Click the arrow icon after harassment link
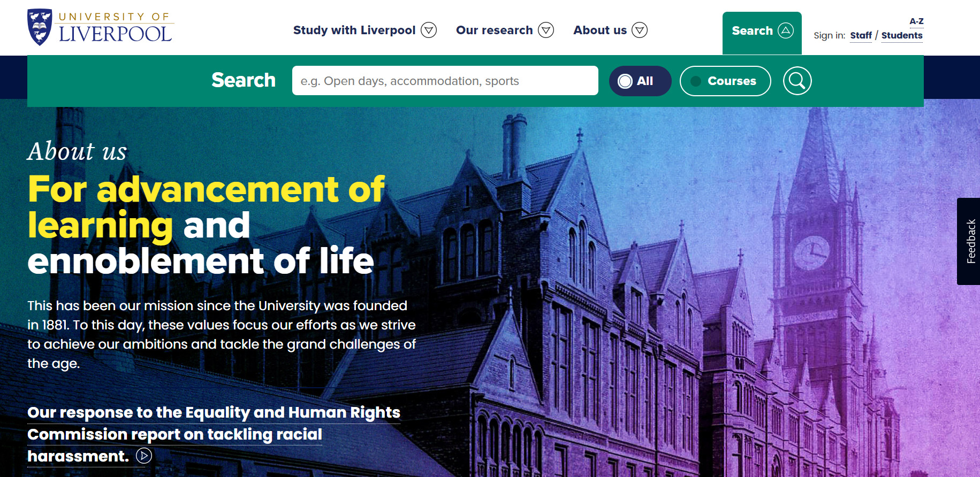The image size is (980, 477). (144, 456)
